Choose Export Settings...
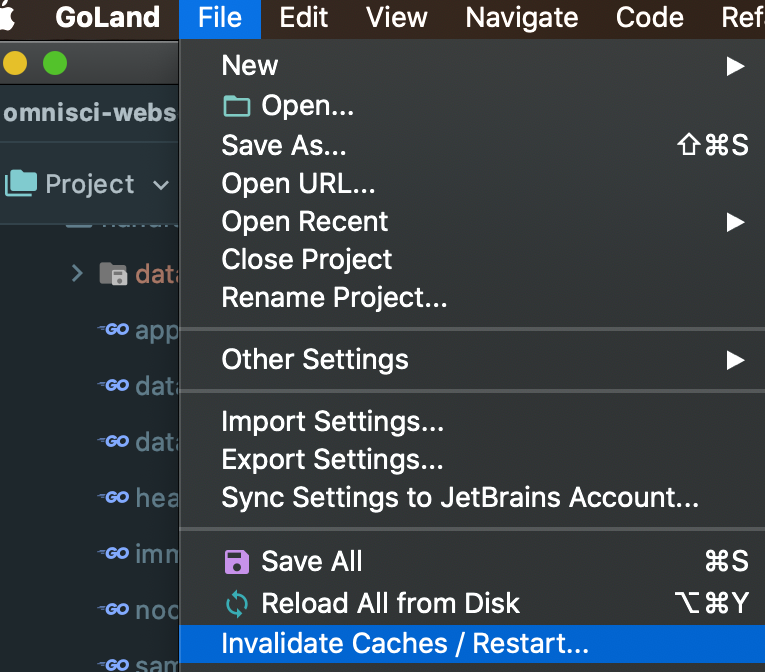Screen dimensions: 765x672 (x=472, y=459)
